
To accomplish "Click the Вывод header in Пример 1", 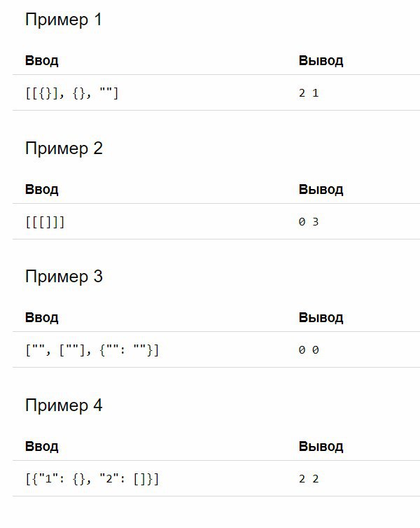I will (x=321, y=61).
